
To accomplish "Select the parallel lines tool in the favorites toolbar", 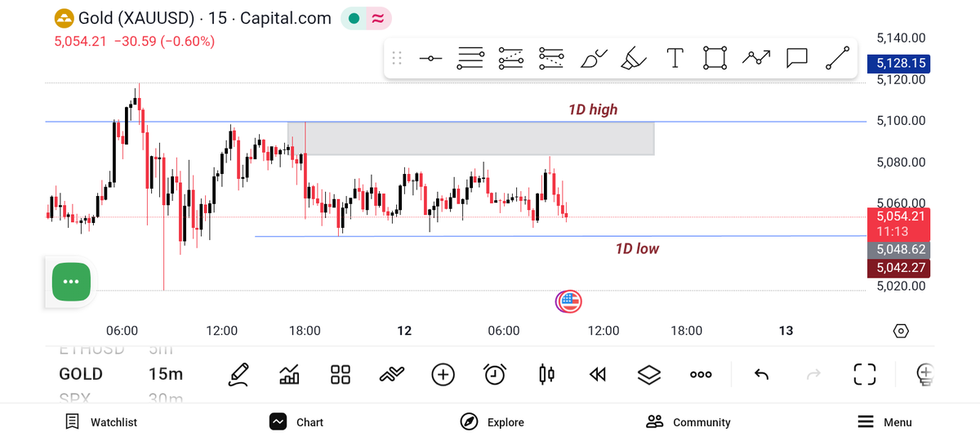I will pyautogui.click(x=471, y=58).
